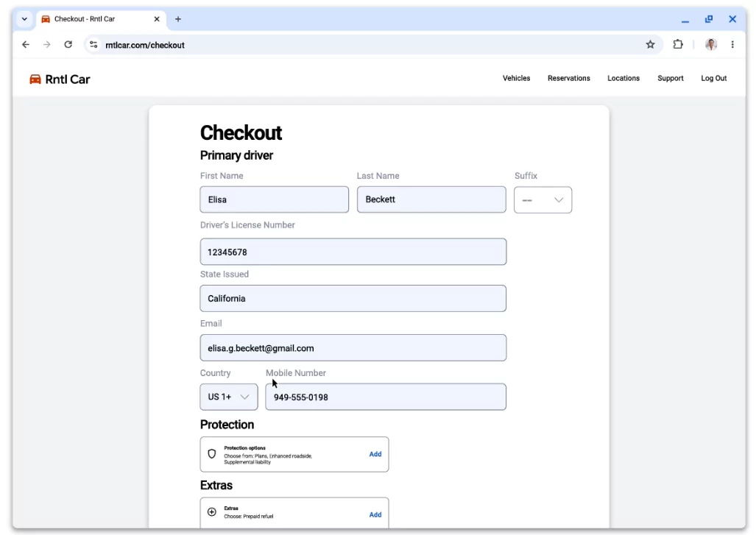Viewport: 756px width, 535px height.
Task: Reload the checkout page
Action: (68, 45)
